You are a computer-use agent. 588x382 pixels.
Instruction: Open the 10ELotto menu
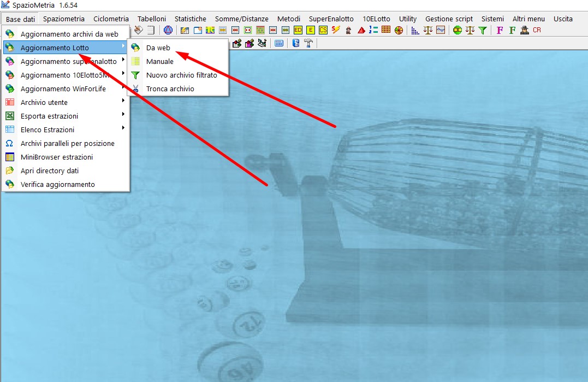(376, 19)
